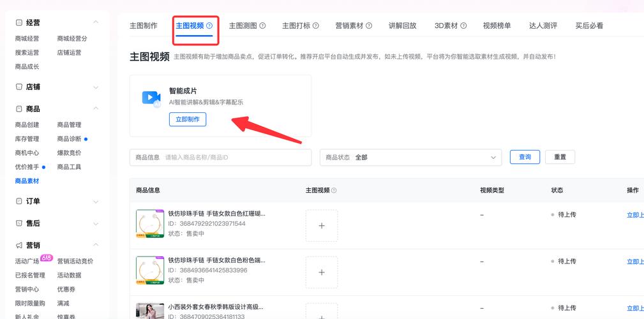Focus the 商品信息 search input field
The width and height of the screenshot is (644, 319).
tap(235, 158)
